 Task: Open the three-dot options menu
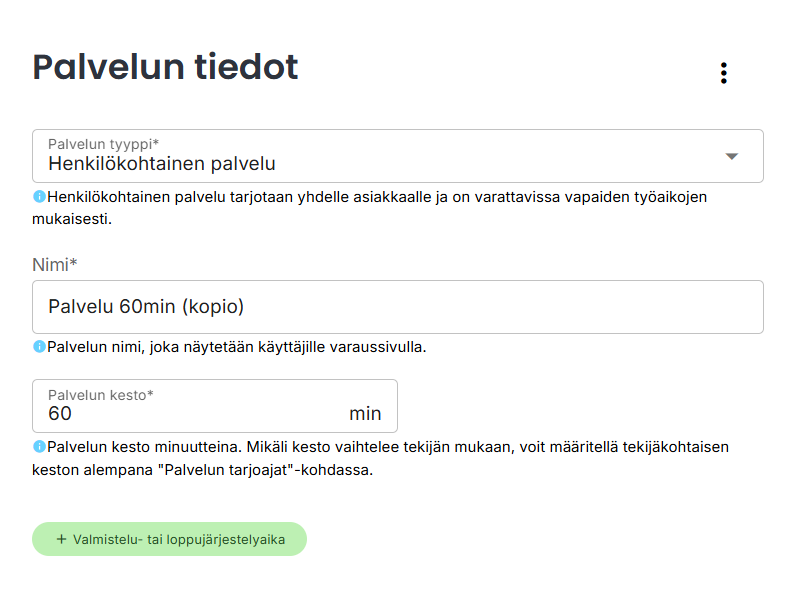point(723,73)
